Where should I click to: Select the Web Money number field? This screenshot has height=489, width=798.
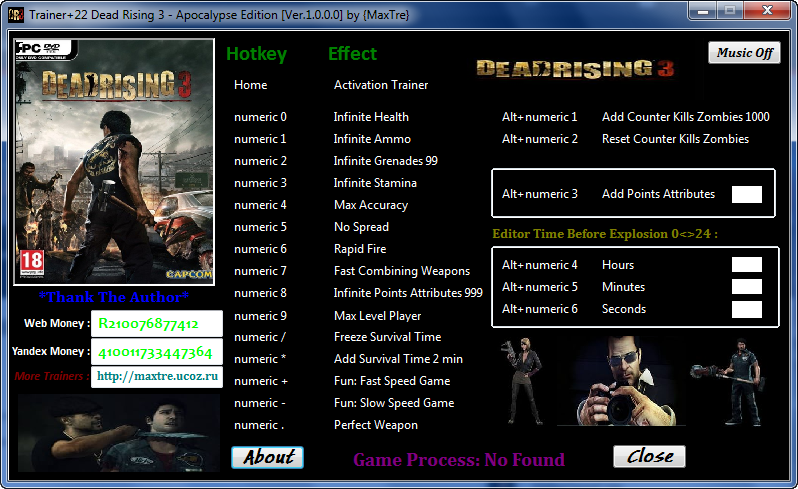(x=157, y=324)
